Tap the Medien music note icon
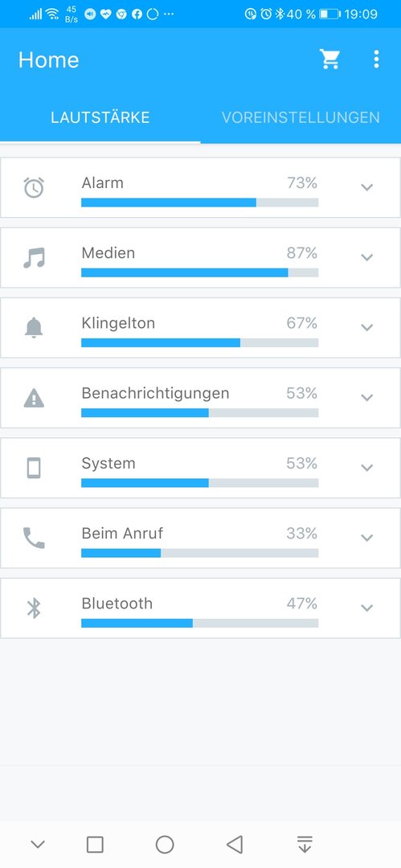The width and height of the screenshot is (401, 868). (34, 257)
